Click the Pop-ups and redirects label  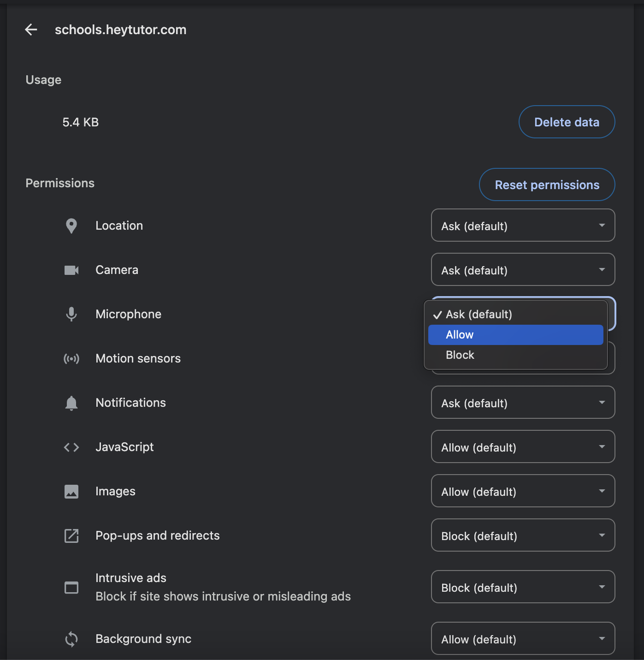pos(158,535)
